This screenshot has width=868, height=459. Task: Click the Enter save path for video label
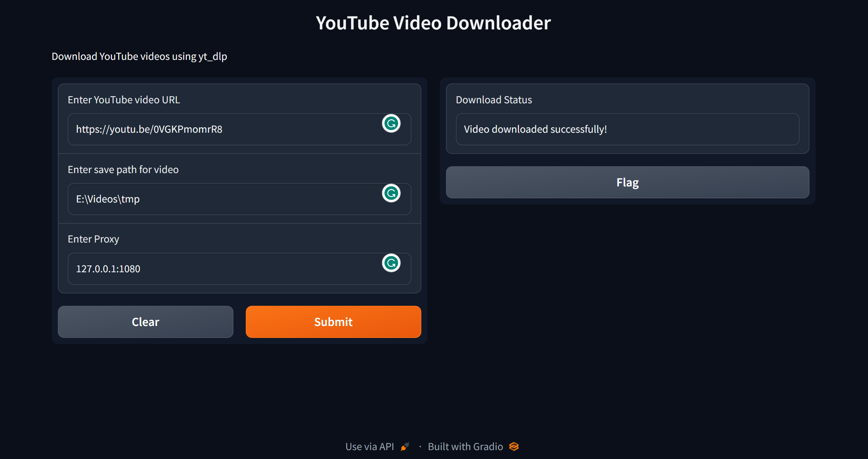coord(123,170)
